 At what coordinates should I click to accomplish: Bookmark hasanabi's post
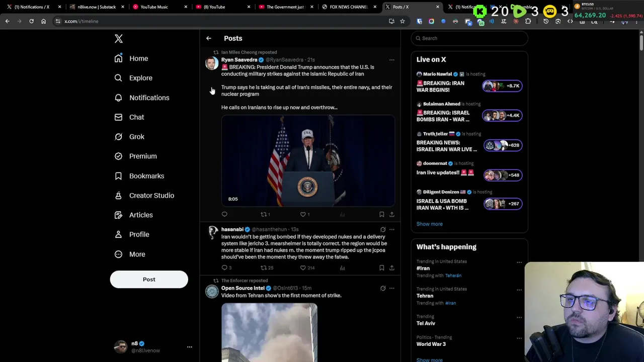coord(381,268)
